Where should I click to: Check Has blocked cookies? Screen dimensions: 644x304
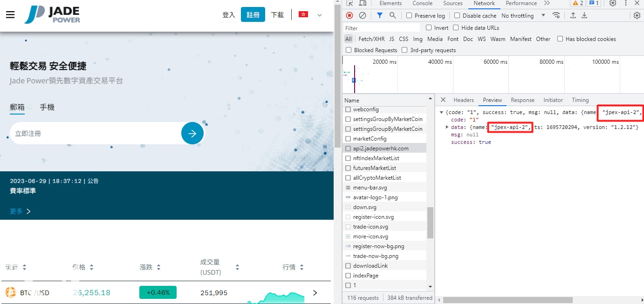click(x=560, y=39)
